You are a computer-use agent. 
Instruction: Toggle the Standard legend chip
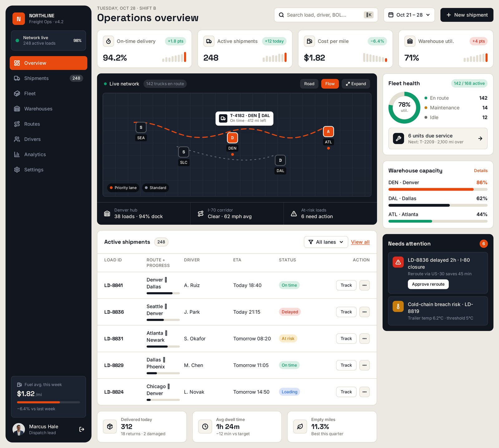(156, 188)
